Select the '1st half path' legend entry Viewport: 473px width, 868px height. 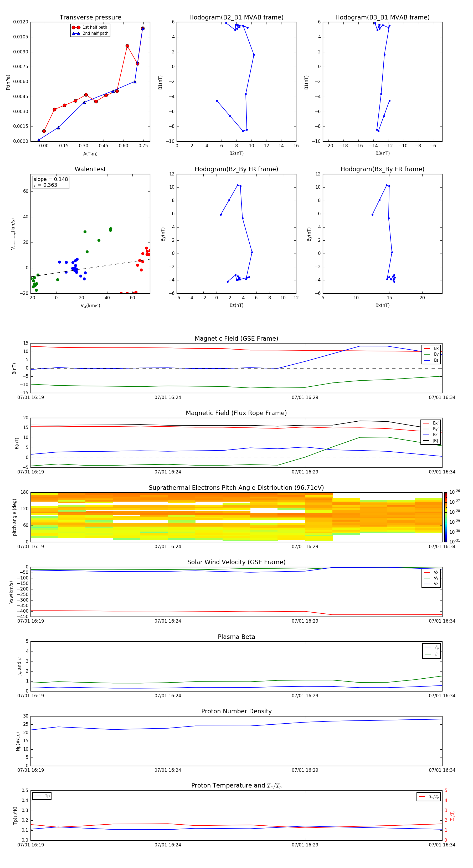tap(90, 27)
